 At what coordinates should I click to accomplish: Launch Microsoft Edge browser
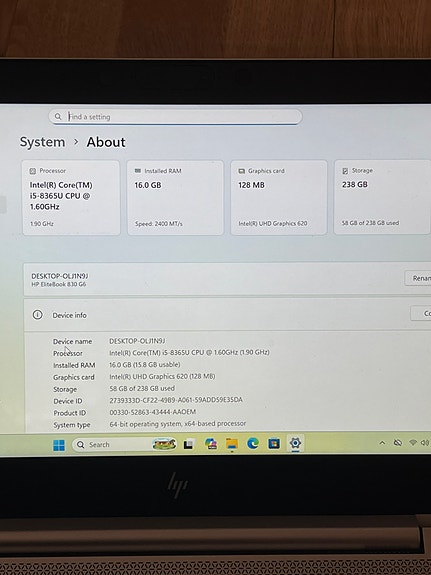pos(253,444)
